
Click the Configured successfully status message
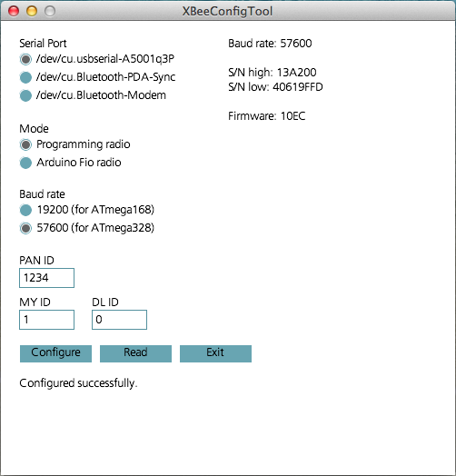78,383
